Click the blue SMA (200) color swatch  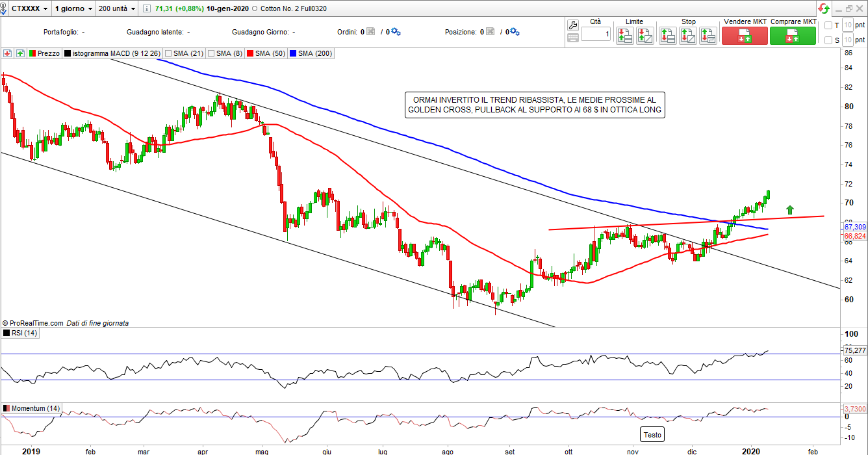click(x=292, y=53)
